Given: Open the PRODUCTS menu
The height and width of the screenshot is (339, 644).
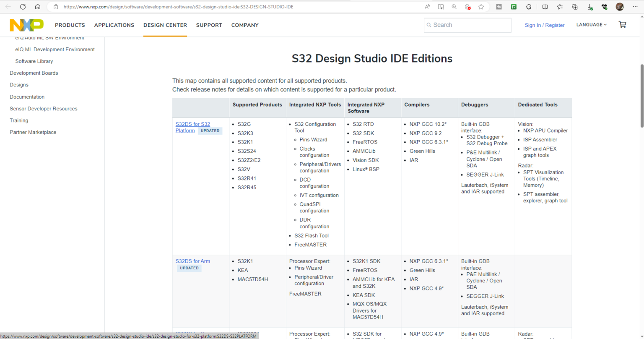Looking at the screenshot, I should 70,25.
